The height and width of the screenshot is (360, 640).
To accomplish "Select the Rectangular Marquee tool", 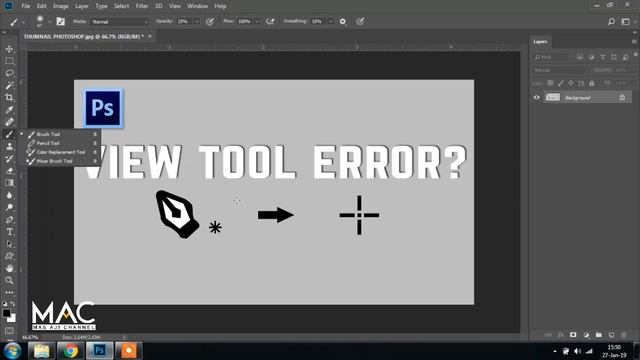I will click(x=9, y=61).
